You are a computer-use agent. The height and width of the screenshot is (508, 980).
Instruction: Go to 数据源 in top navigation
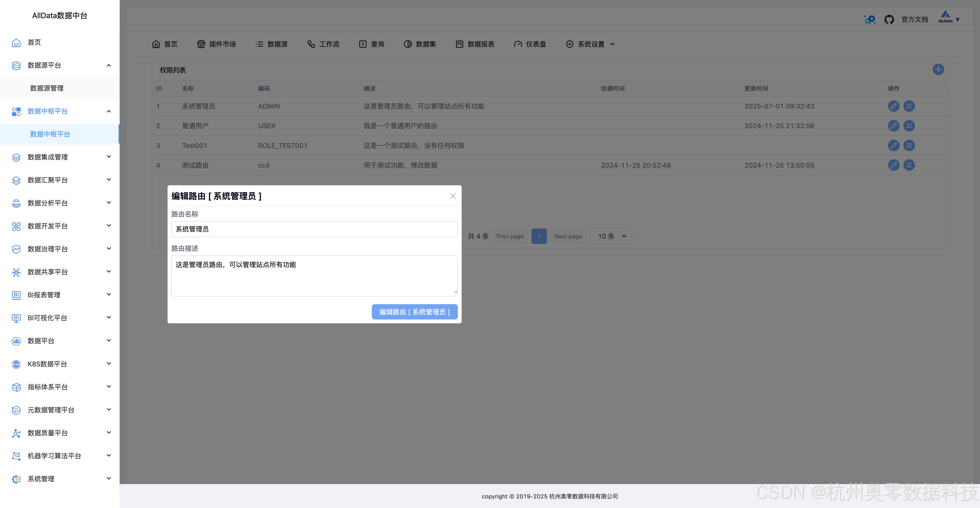[271, 44]
